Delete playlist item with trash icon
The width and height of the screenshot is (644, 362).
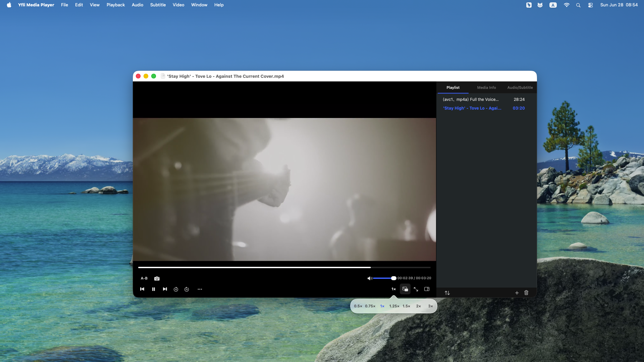(526, 293)
